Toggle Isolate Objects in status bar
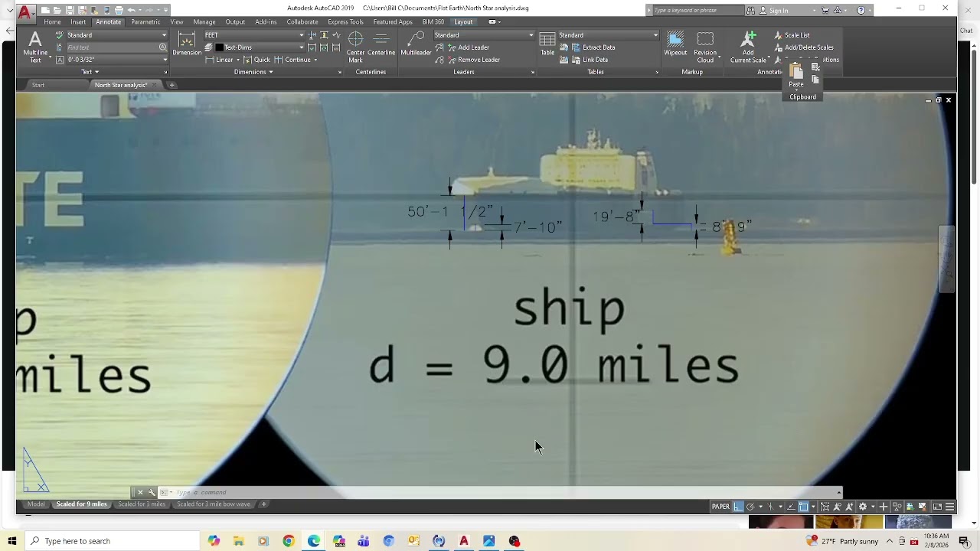 (897, 507)
